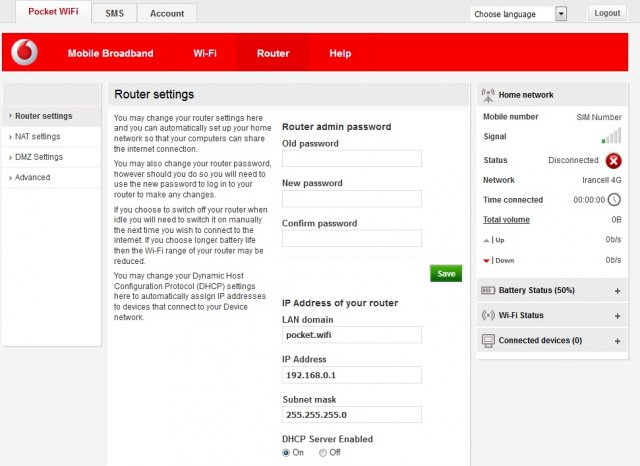Click the battery status icon
The height and width of the screenshot is (466, 640).
488,289
